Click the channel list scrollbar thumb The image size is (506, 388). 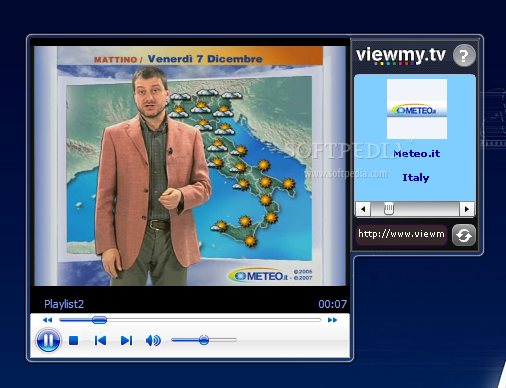(x=389, y=209)
